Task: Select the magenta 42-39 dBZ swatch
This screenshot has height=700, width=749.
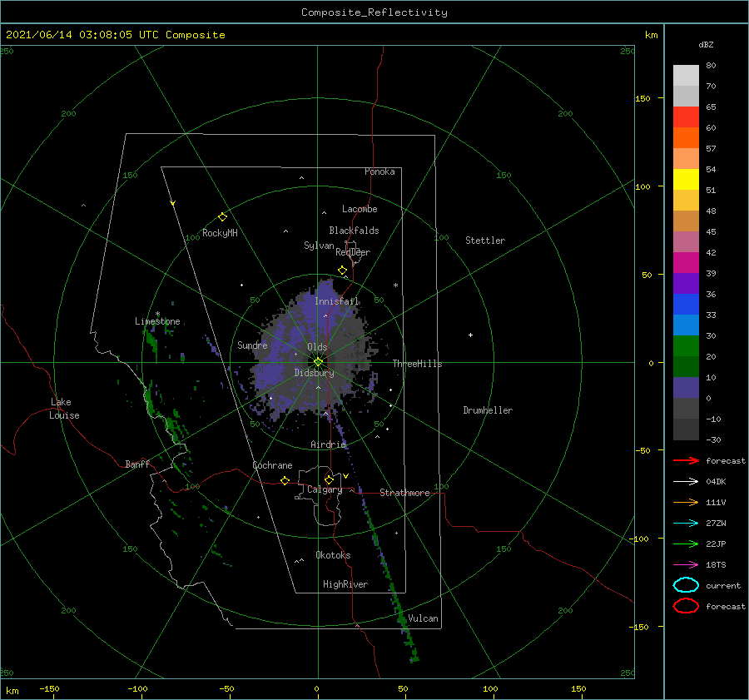Action: 686,263
